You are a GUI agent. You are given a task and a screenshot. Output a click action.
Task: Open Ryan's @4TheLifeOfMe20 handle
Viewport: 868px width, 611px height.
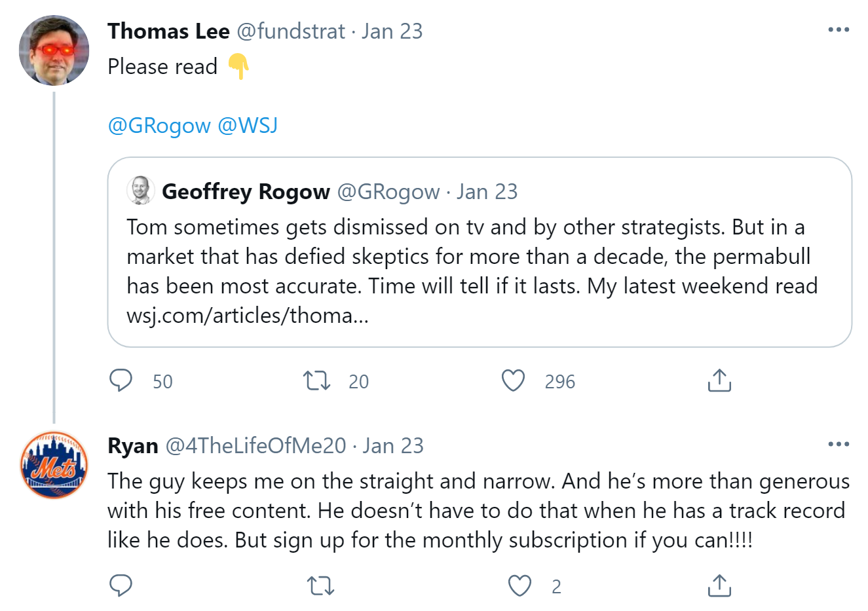(x=255, y=445)
